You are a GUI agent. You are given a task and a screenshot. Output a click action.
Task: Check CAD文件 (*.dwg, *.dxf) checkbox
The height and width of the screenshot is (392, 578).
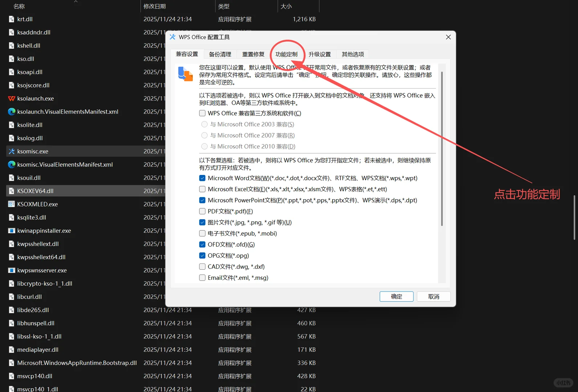(x=202, y=267)
